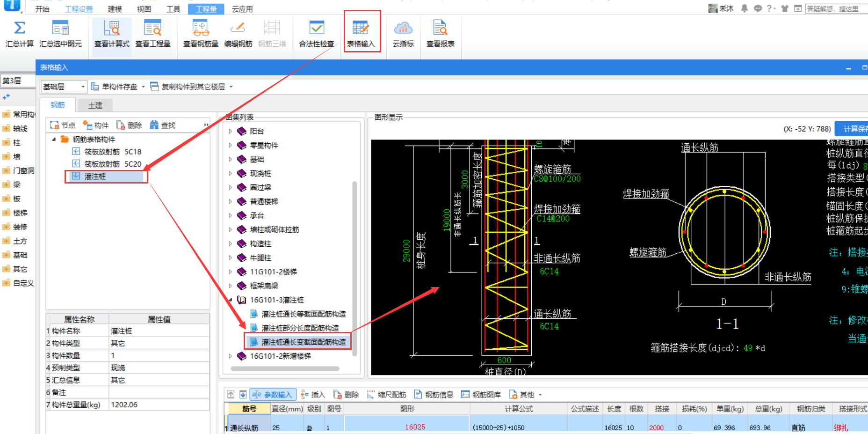Open 工程设置 ribbon tab
Screen dimensions: 868x434
coord(79,9)
